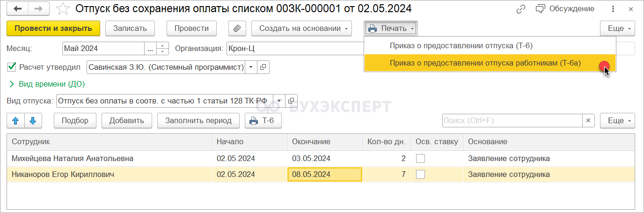The image size is (644, 213).
Task: Move selected row up with arrow
Action: pos(15,120)
